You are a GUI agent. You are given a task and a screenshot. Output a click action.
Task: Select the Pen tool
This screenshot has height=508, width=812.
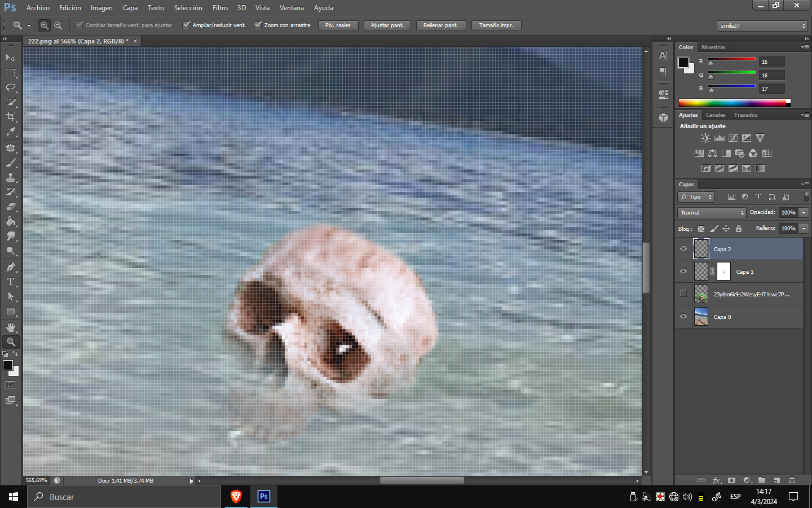pos(11,267)
